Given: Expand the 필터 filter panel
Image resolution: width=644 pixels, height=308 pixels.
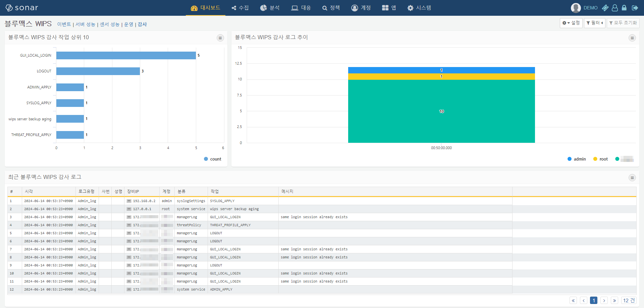Looking at the screenshot, I should click(x=594, y=23).
